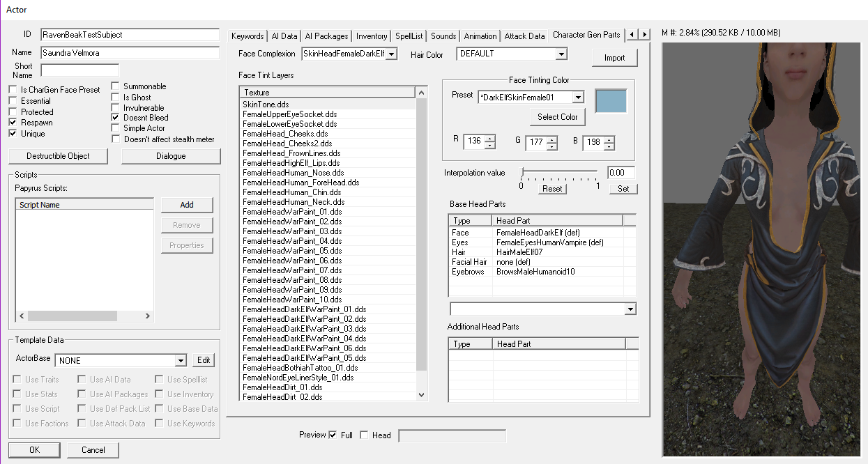
Task: Click the Interpolation value slider
Action: click(x=559, y=172)
